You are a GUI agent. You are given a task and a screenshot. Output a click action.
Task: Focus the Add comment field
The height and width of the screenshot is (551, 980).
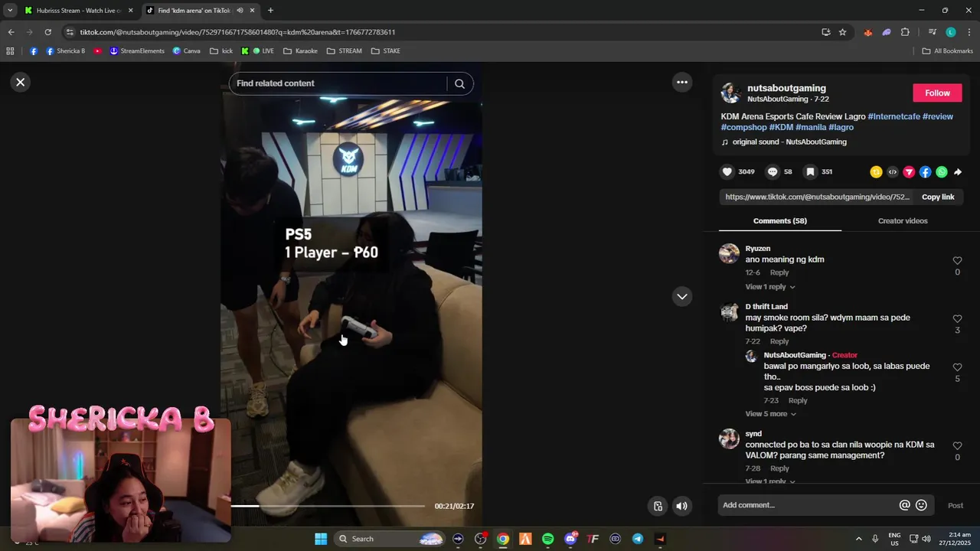click(x=808, y=505)
